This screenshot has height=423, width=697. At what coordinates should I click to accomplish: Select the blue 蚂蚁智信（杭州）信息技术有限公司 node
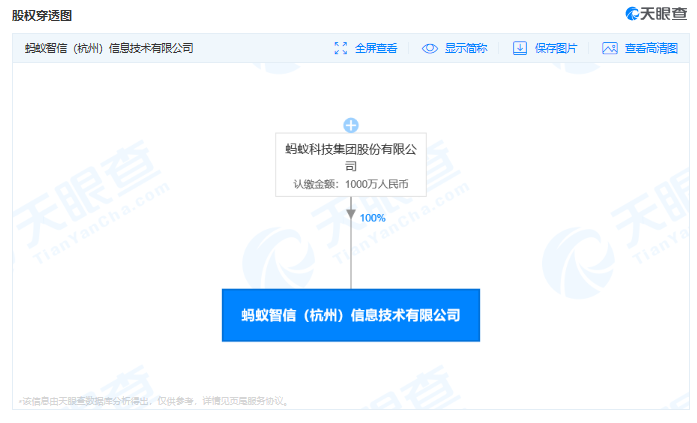350,315
